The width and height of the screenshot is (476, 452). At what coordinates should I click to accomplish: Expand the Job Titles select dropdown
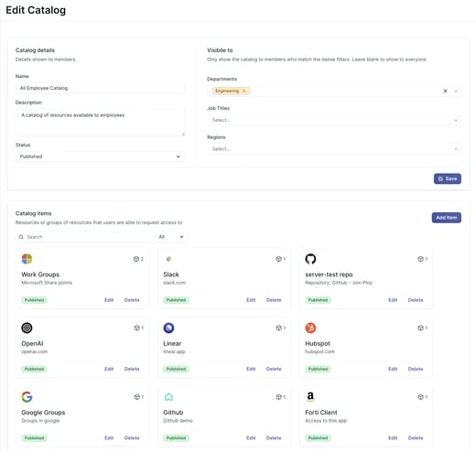pyautogui.click(x=334, y=120)
